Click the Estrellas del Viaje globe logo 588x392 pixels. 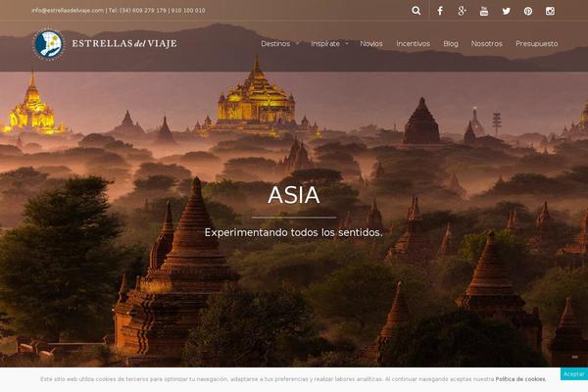[49, 44]
